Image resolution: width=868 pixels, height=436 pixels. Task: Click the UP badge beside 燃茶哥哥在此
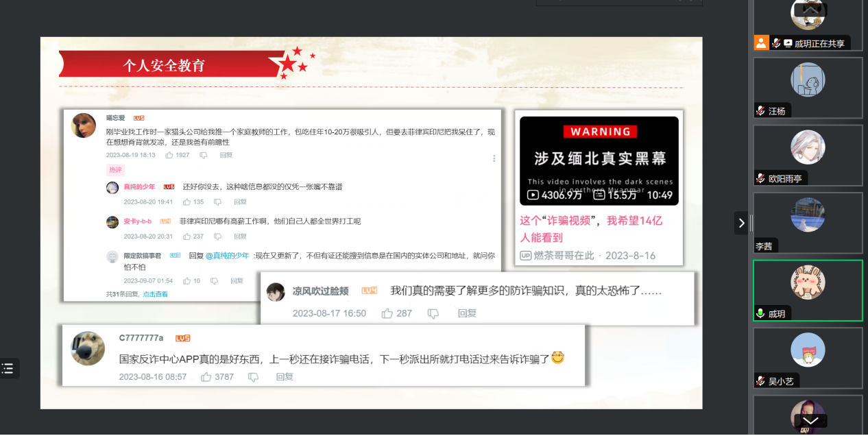[x=525, y=255]
